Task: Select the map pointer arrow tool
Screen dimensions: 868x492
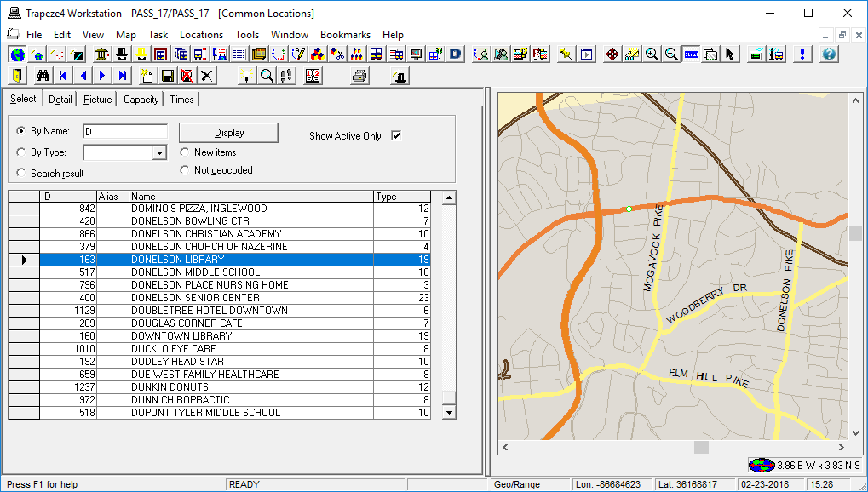Action: (x=730, y=53)
